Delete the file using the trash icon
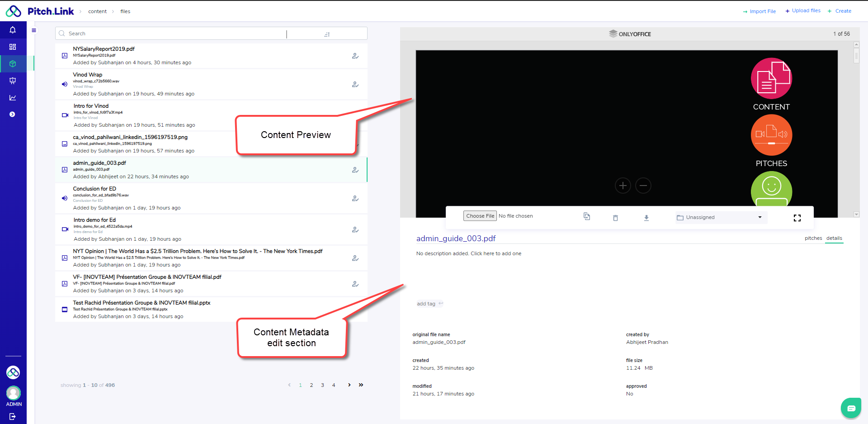Image resolution: width=868 pixels, height=424 pixels. (x=615, y=218)
